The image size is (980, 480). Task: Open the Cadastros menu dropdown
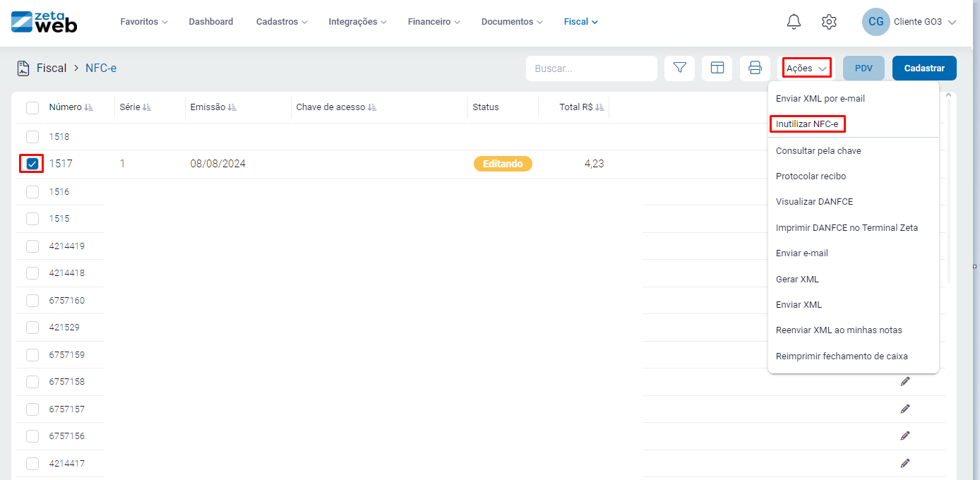coord(282,22)
